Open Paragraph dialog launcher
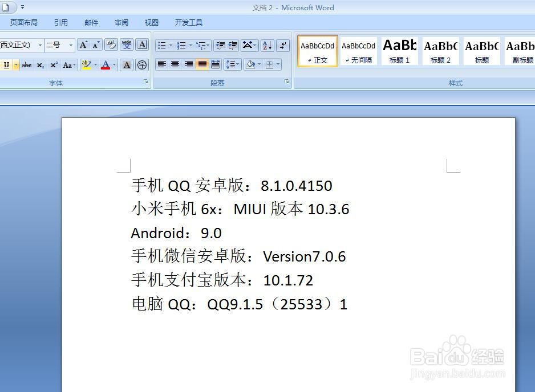The width and height of the screenshot is (535, 392). click(286, 81)
